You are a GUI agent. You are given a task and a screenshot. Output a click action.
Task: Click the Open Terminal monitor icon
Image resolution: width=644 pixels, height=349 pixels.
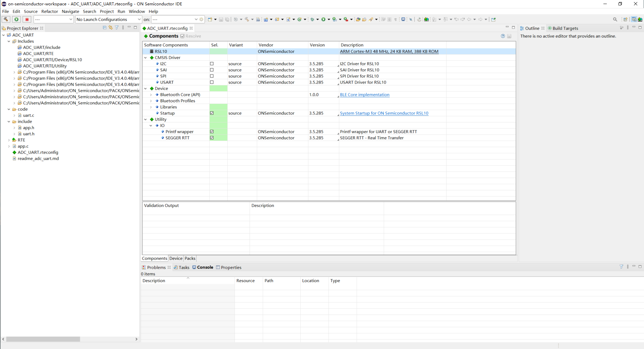[x=404, y=19]
